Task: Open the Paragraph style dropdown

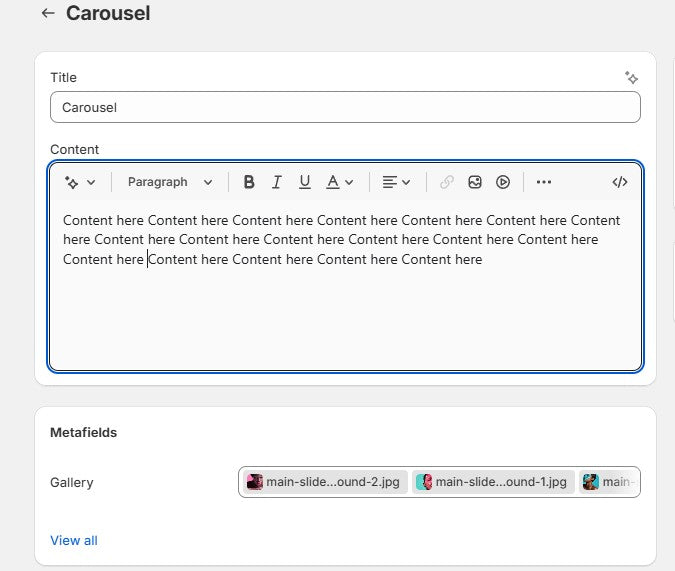Action: [x=170, y=182]
